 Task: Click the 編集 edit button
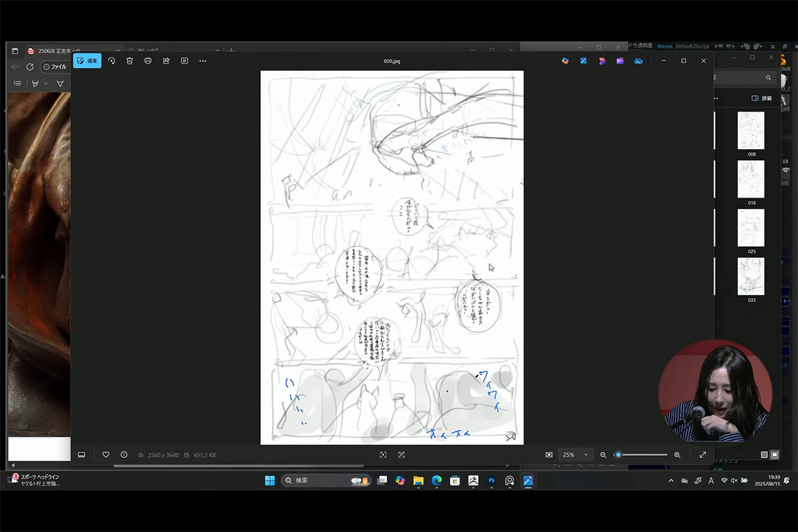tap(89, 60)
